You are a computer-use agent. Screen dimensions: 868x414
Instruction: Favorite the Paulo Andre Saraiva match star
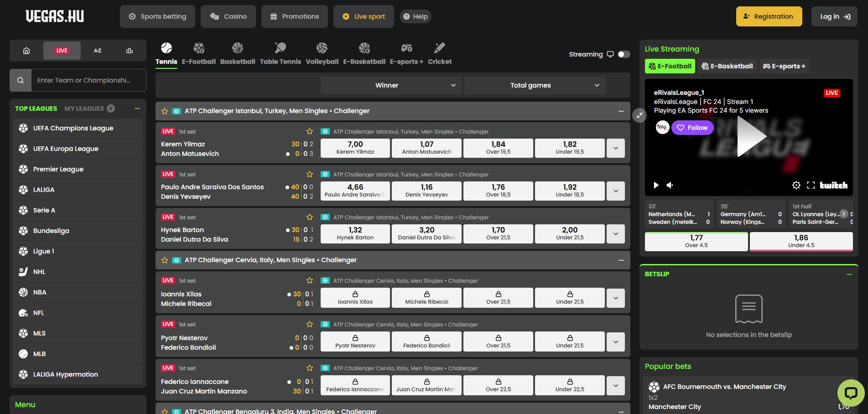(x=310, y=174)
